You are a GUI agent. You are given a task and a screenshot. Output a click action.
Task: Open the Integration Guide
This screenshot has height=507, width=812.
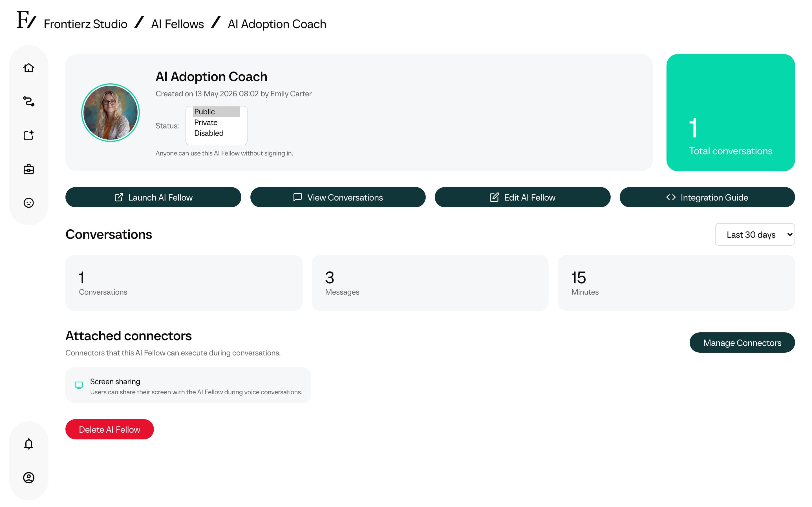coord(707,197)
